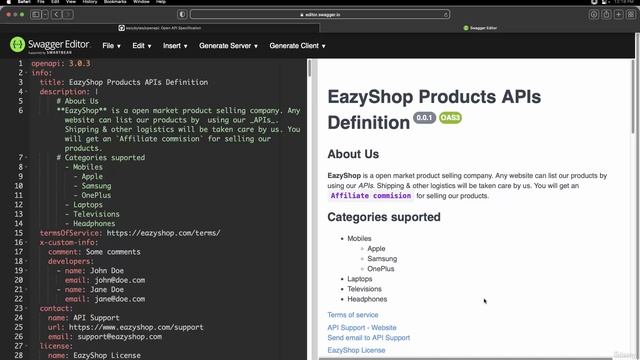Click 'Televisions' in the preview list

[x=364, y=289]
